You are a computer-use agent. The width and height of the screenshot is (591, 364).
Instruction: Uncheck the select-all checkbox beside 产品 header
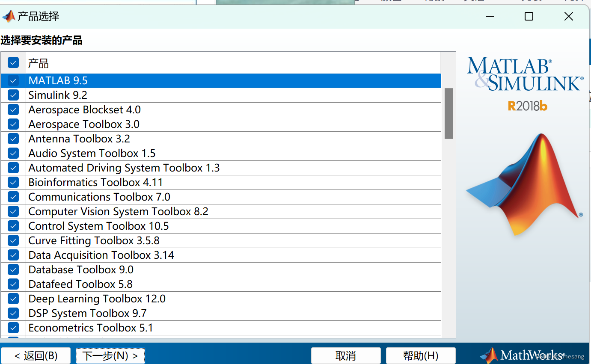pyautogui.click(x=13, y=63)
